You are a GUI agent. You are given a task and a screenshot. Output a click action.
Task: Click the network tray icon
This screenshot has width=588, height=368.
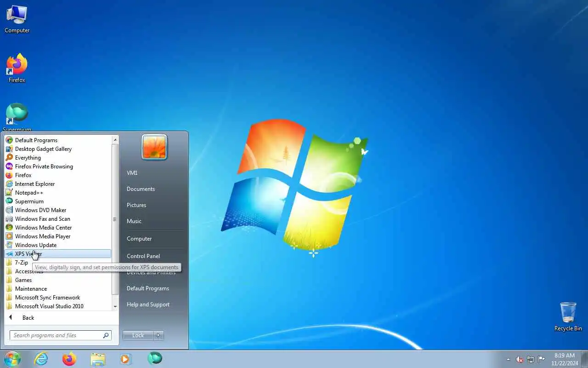[531, 359]
